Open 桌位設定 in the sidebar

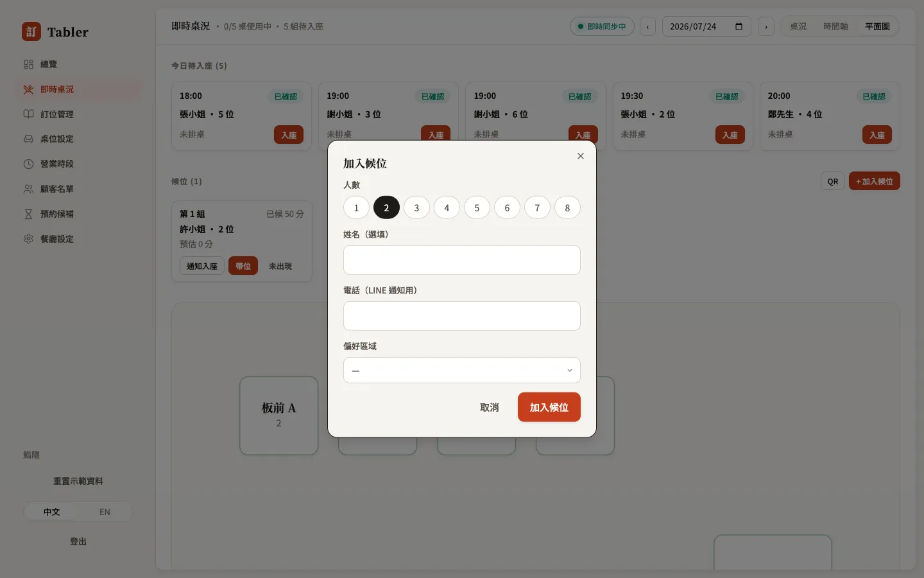(78, 139)
